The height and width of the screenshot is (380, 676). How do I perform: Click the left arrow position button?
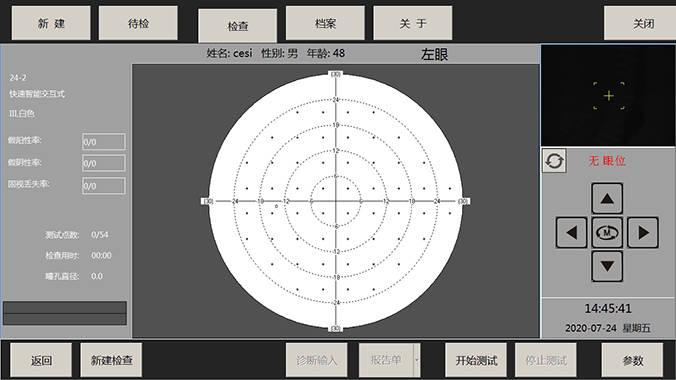pos(572,232)
